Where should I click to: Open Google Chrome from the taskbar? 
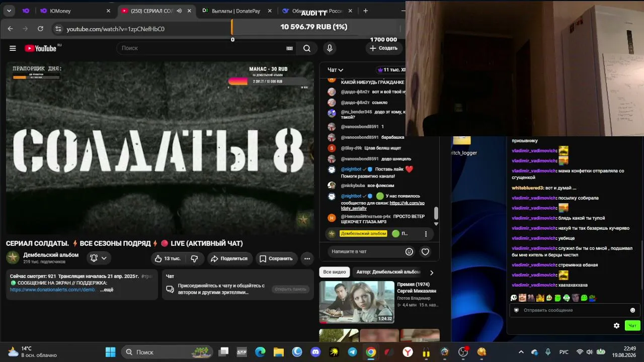[x=371, y=352]
